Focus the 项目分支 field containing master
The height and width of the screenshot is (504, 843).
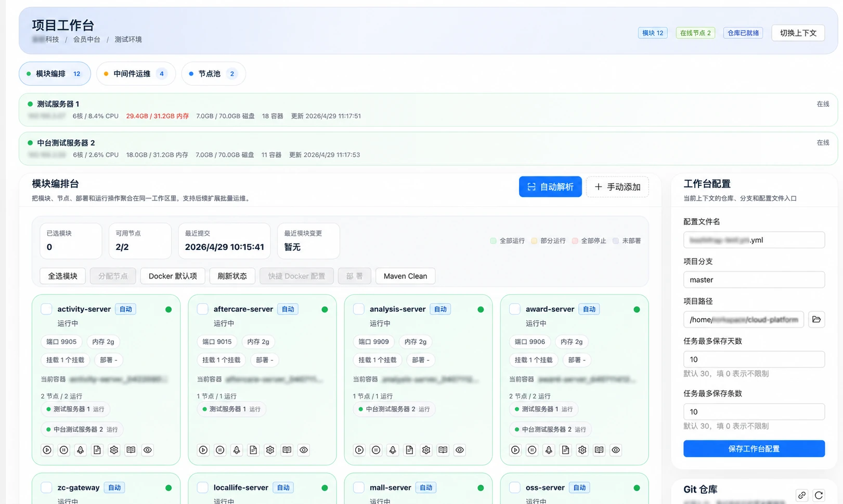click(x=754, y=280)
